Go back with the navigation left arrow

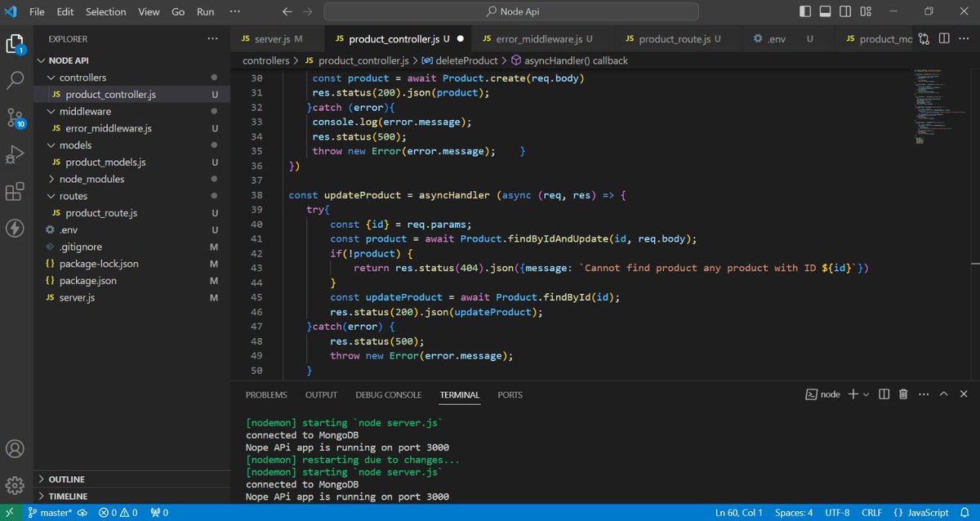(287, 11)
